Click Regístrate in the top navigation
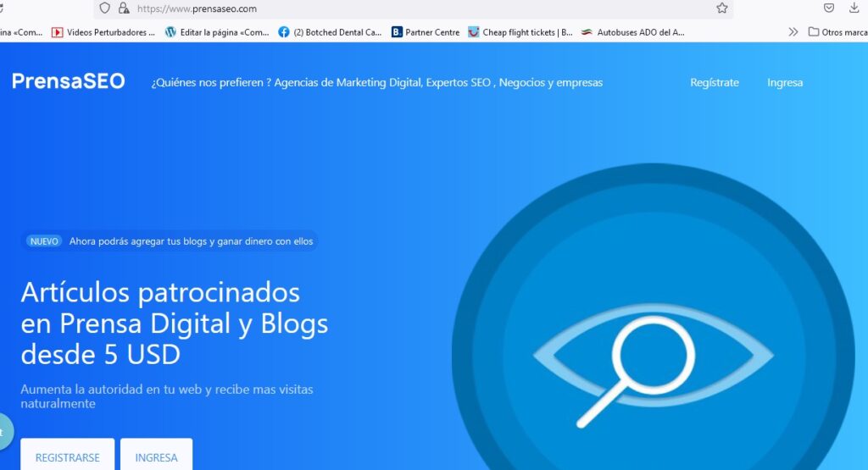The height and width of the screenshot is (470, 868). click(x=714, y=82)
